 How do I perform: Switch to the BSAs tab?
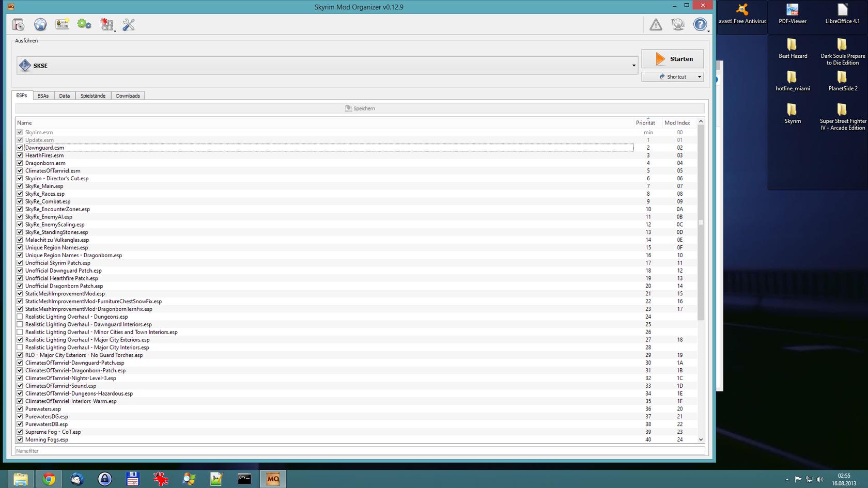click(43, 96)
